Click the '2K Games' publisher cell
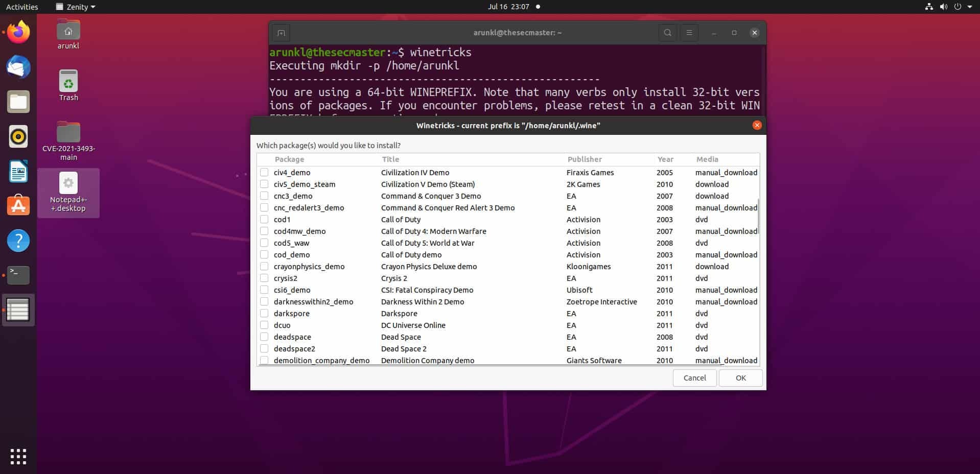 [x=583, y=184]
